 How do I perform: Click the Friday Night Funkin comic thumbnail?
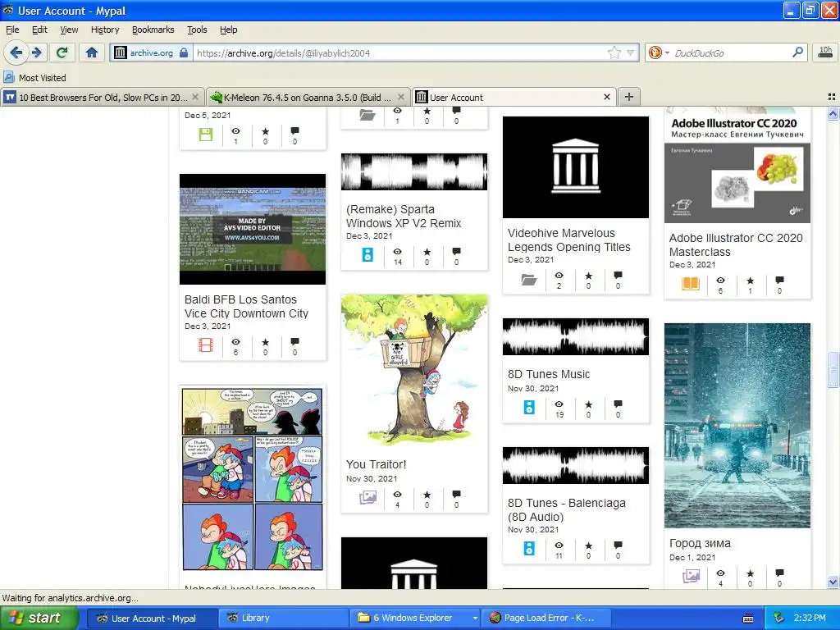tap(253, 479)
